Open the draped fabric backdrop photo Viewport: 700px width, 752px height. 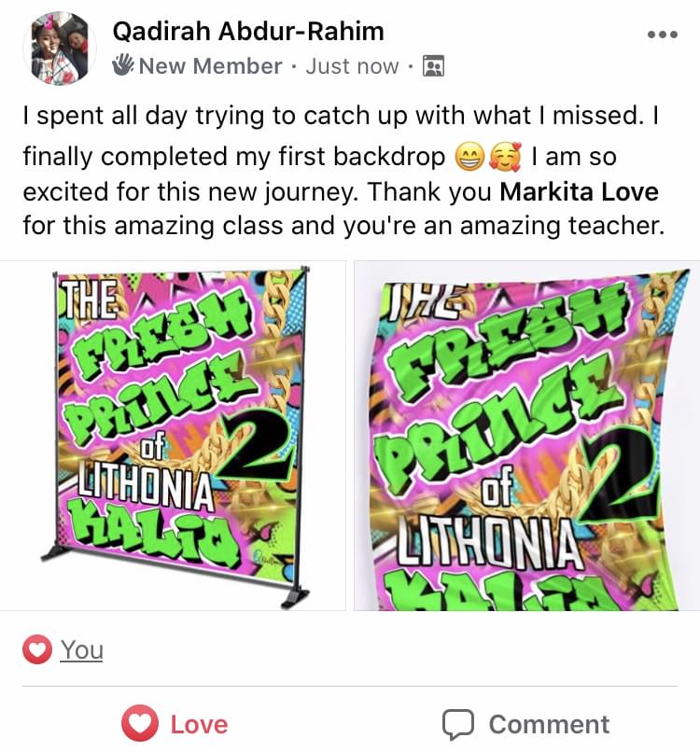(x=526, y=436)
